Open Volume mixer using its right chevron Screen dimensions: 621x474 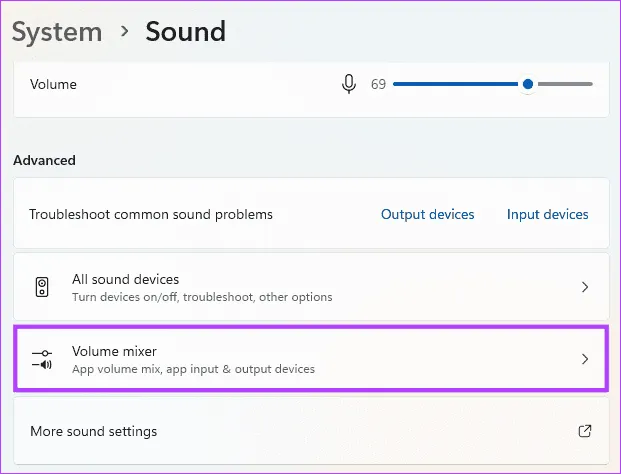coord(585,359)
